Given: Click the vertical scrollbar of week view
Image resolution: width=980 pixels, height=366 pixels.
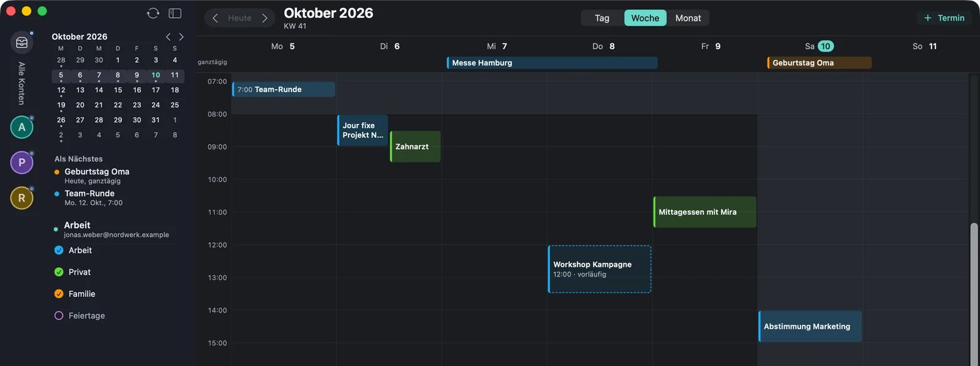Looking at the screenshot, I should click(x=974, y=294).
